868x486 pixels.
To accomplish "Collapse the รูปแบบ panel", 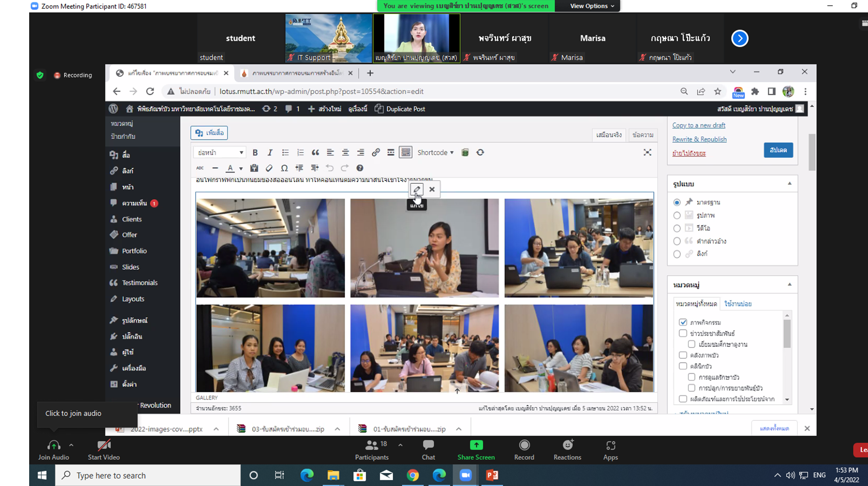I will click(x=790, y=183).
